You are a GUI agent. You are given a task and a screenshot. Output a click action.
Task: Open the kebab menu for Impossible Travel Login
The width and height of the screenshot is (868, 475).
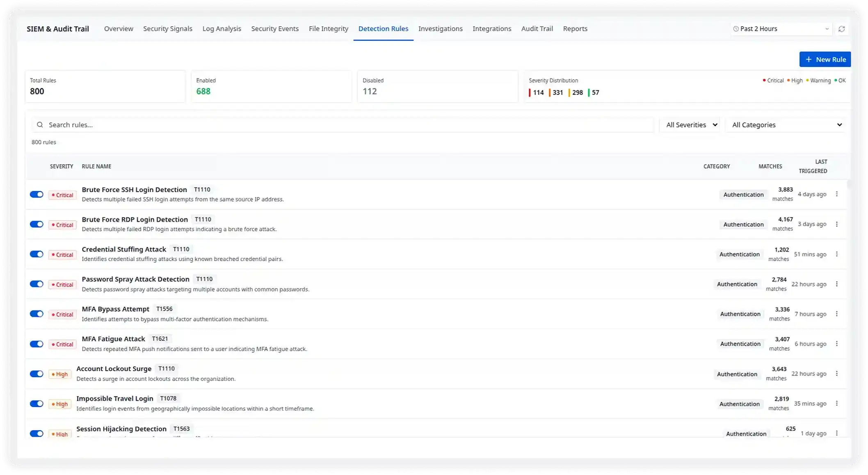837,404
